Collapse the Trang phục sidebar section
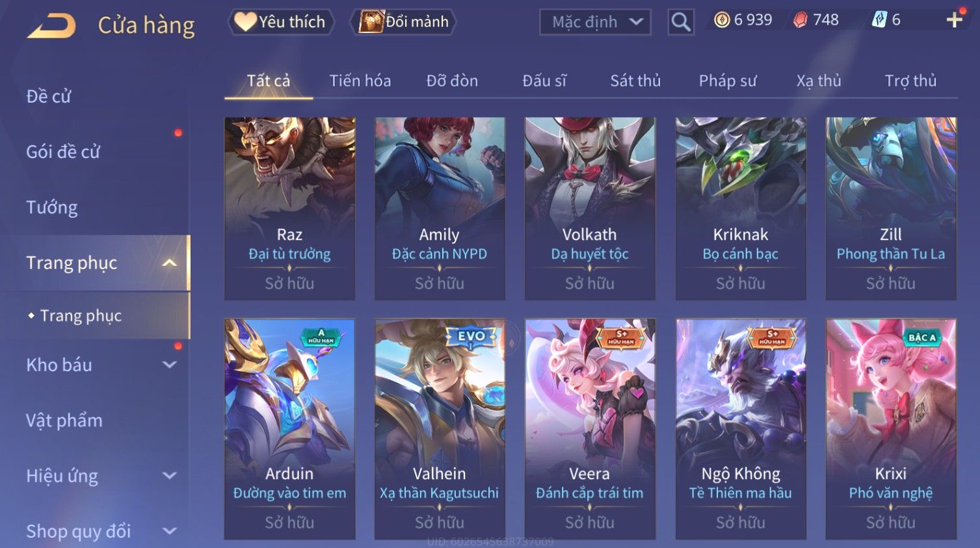The width and height of the screenshot is (980, 548). point(169,263)
